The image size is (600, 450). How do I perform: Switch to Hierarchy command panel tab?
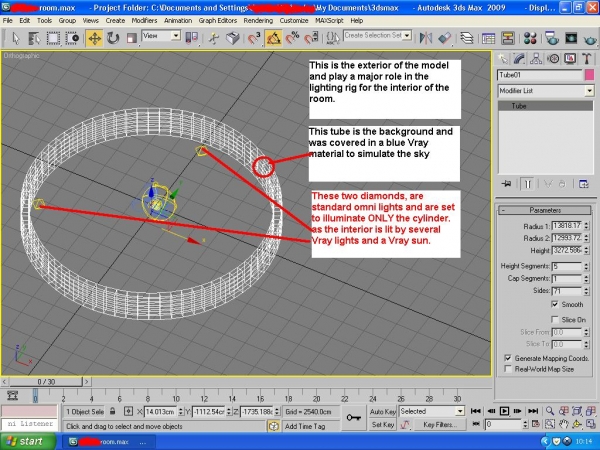(536, 59)
